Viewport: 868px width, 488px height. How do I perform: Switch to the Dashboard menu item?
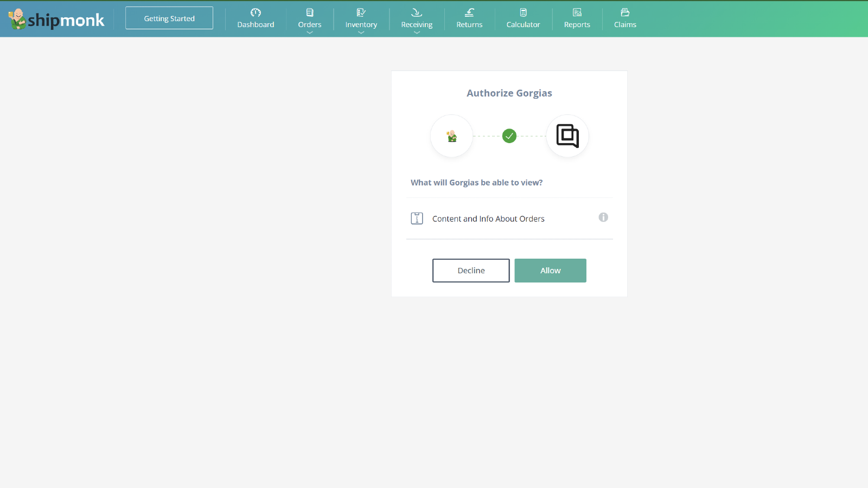pyautogui.click(x=256, y=24)
